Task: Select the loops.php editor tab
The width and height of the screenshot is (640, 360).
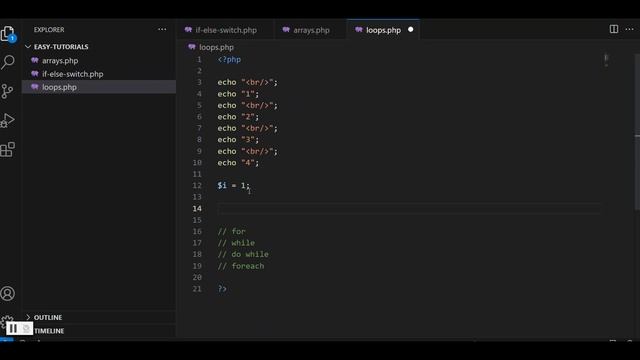Action: 383,30
